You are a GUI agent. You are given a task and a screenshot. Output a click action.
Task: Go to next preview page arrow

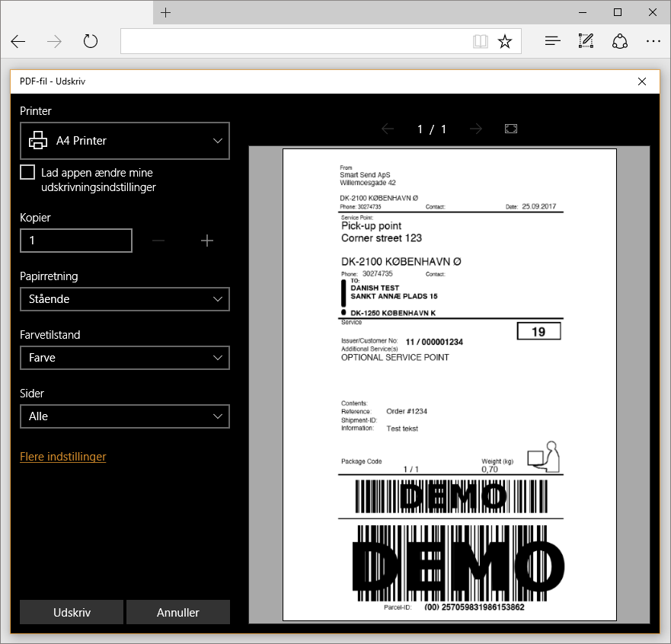point(476,129)
